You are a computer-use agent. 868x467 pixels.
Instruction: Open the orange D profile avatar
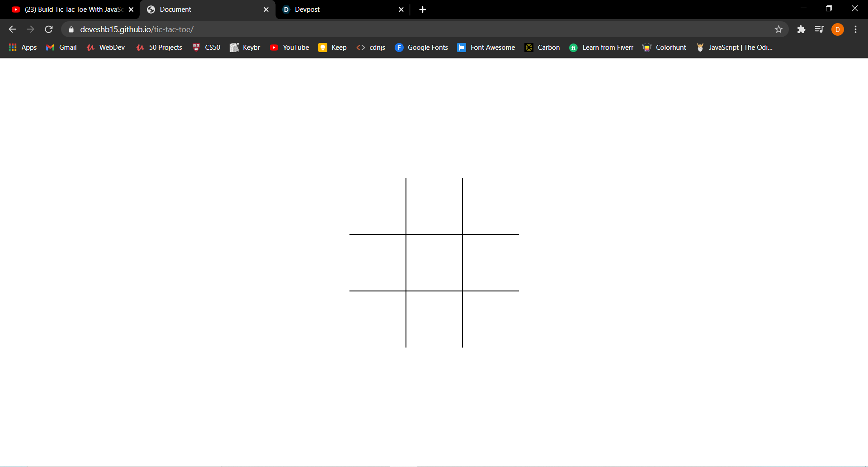tap(838, 29)
